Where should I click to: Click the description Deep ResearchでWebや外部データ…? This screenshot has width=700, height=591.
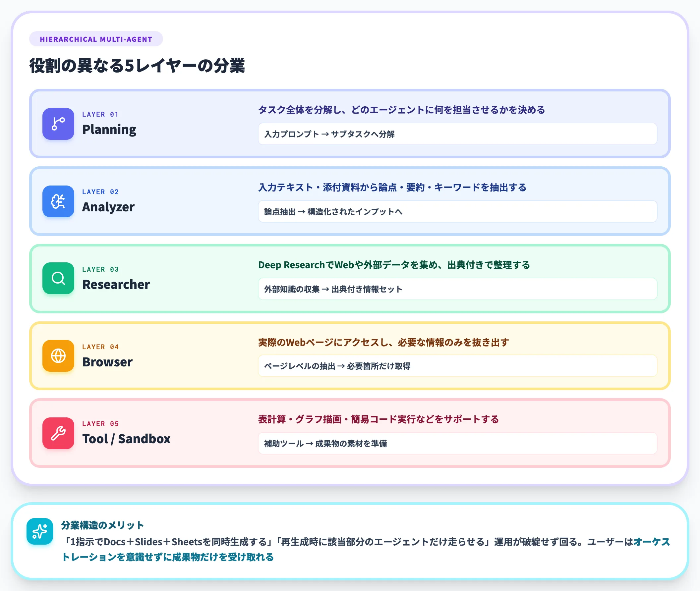[x=394, y=265]
